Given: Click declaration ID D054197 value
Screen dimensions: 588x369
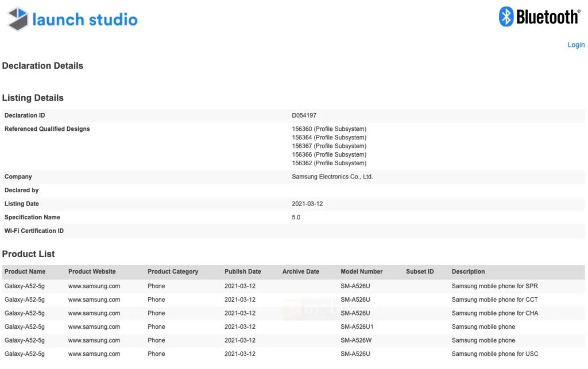Looking at the screenshot, I should click(x=304, y=115).
